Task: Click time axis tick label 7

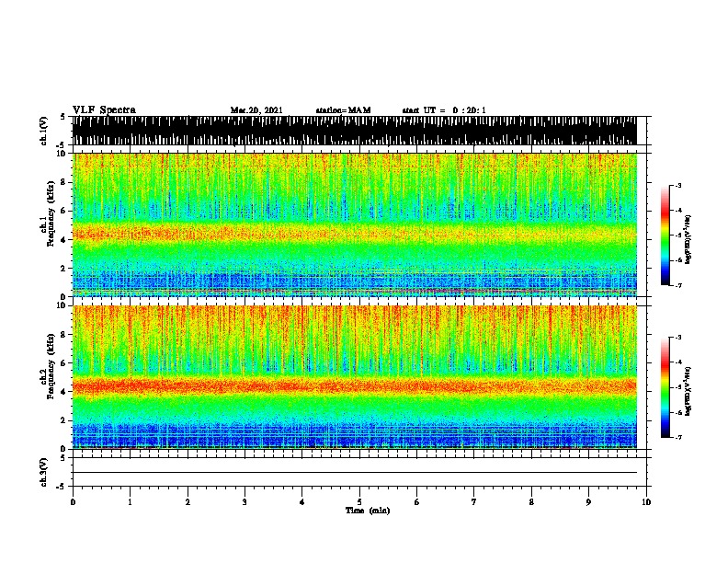Action: (474, 502)
